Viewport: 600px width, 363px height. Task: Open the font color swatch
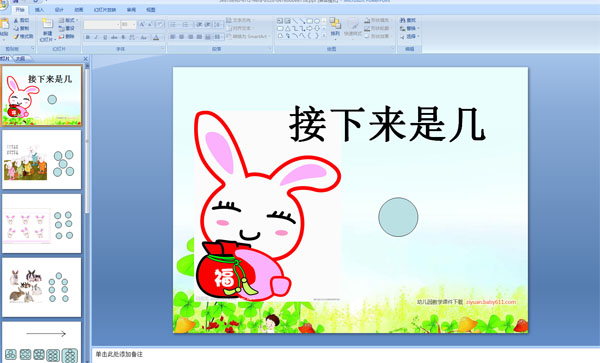pos(156,37)
